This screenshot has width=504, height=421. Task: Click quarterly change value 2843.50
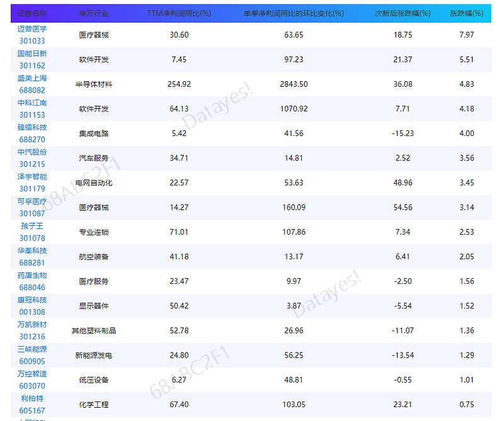coord(294,84)
